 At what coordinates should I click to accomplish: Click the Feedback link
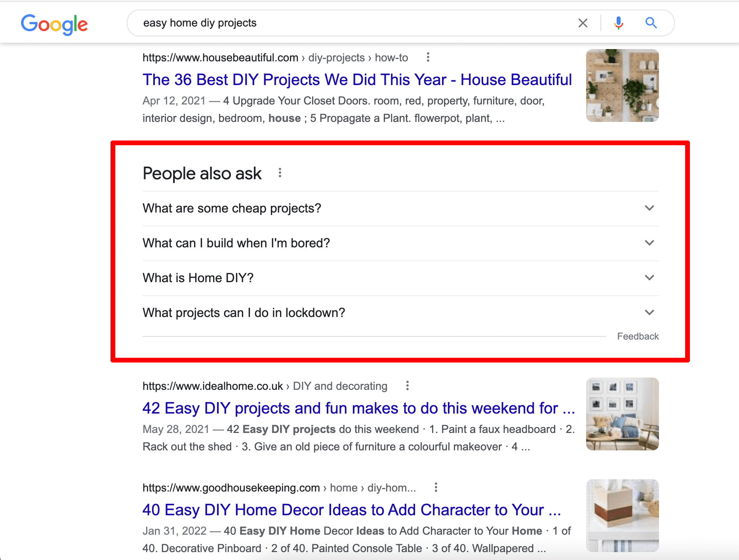(638, 336)
